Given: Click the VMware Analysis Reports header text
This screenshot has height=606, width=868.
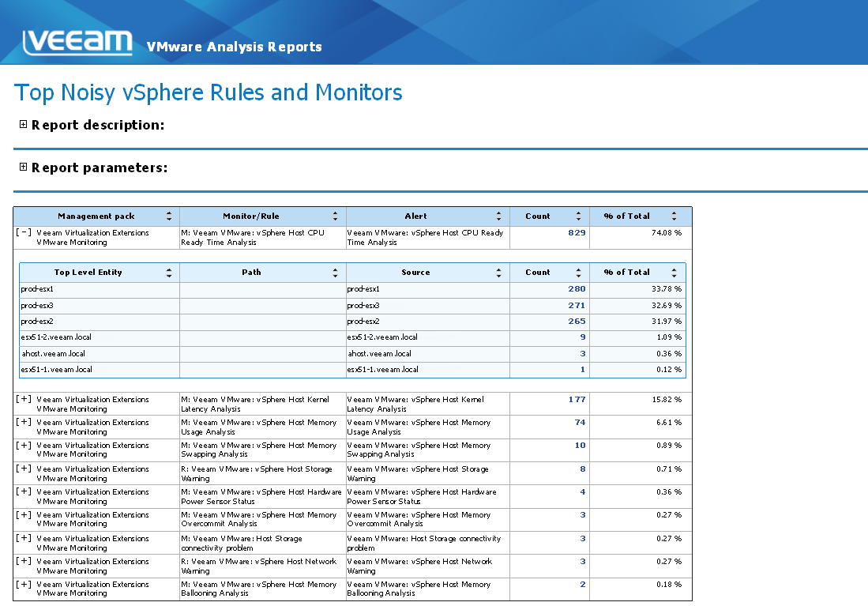Looking at the screenshot, I should point(234,47).
